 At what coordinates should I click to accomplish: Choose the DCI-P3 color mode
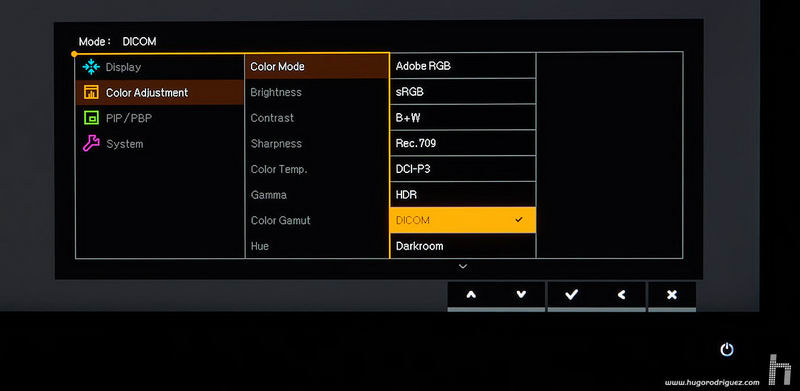coord(463,169)
